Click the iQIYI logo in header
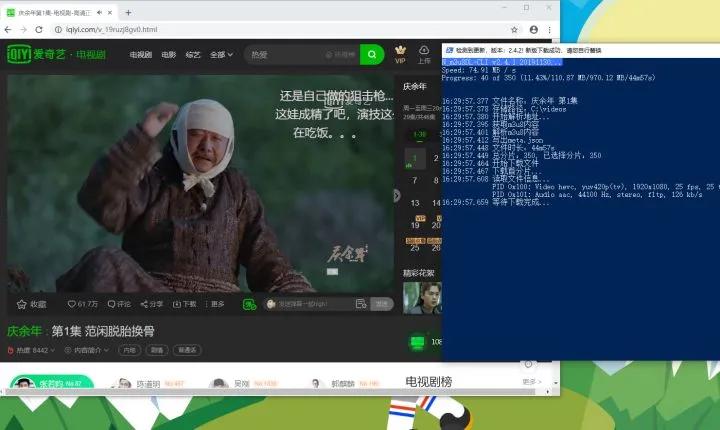The image size is (720, 430). click(19, 54)
